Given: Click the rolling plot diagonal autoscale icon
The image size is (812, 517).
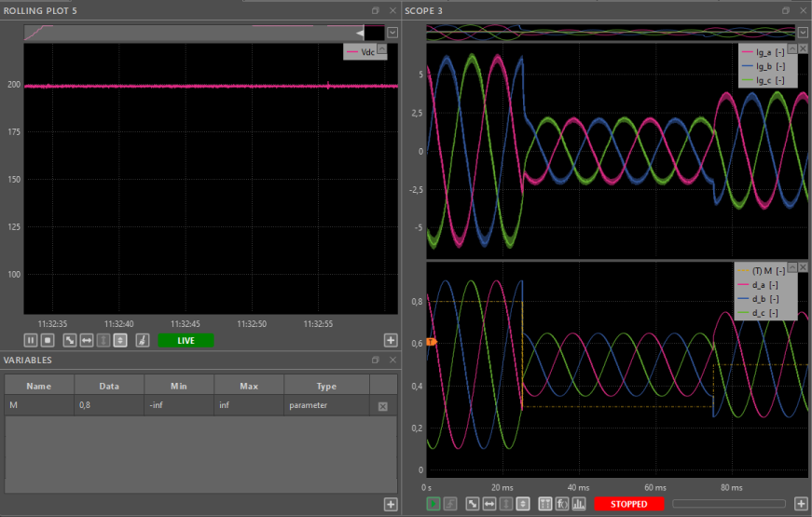Looking at the screenshot, I should 69,341.
